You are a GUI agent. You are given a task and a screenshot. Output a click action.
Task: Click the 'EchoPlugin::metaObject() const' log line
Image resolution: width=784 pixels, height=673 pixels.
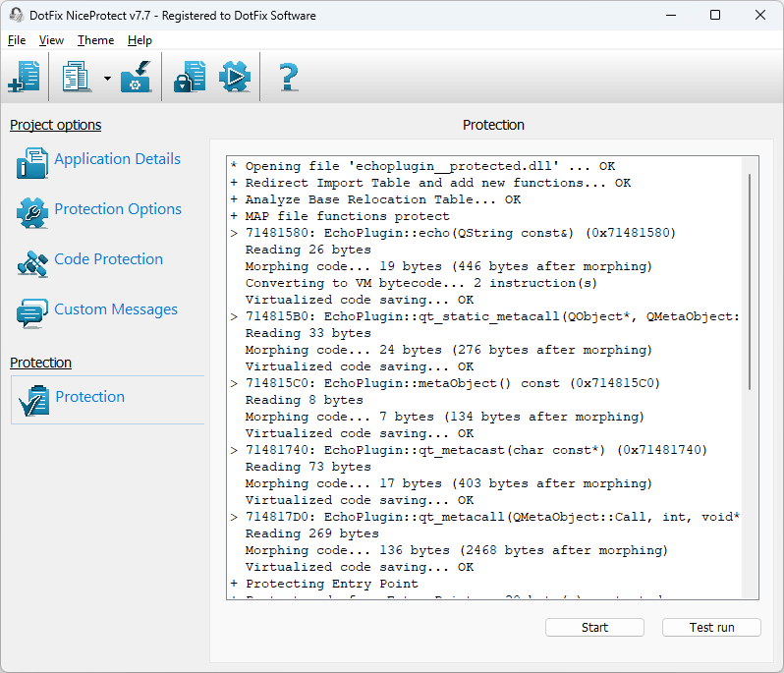tap(445, 383)
